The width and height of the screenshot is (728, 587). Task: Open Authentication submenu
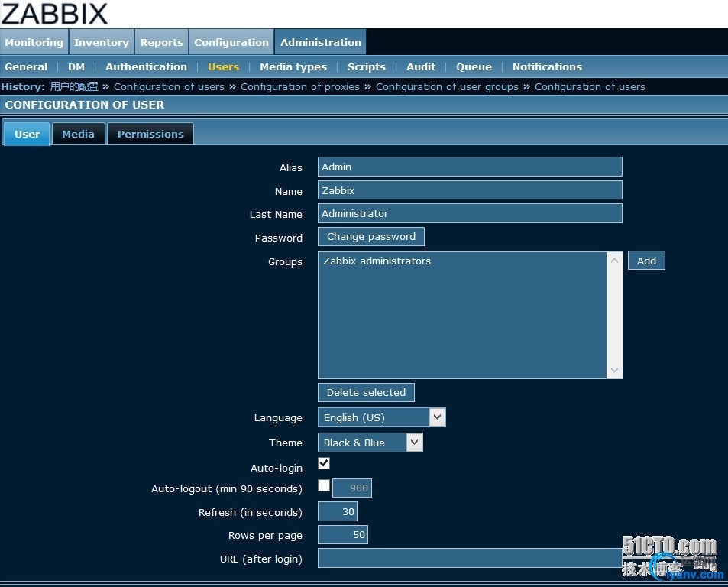point(146,66)
